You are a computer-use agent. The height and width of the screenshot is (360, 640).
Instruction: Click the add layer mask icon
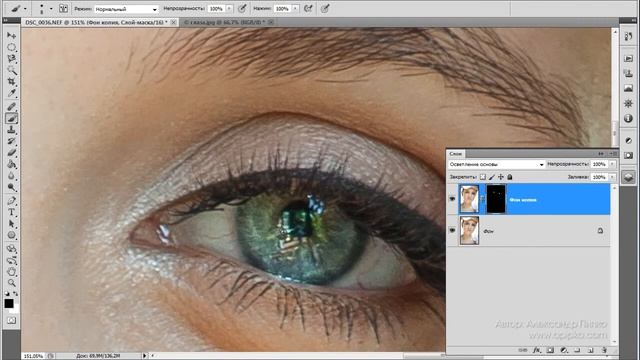[x=550, y=350]
